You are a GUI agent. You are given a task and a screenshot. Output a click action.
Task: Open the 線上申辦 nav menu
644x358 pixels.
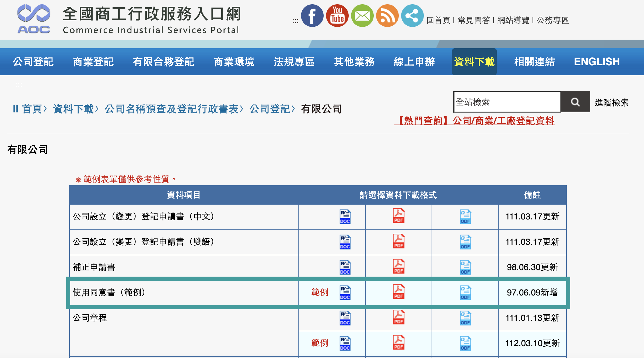414,62
